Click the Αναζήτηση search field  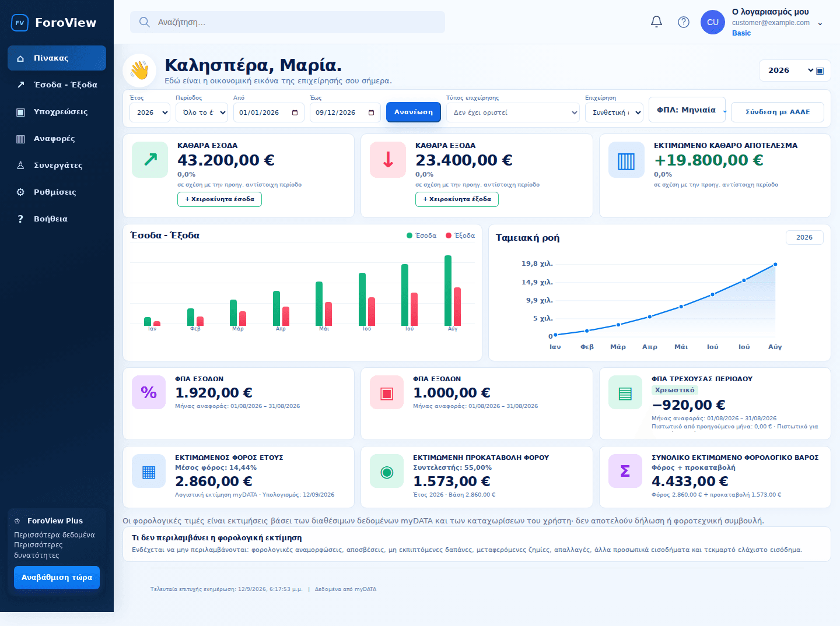click(x=288, y=22)
